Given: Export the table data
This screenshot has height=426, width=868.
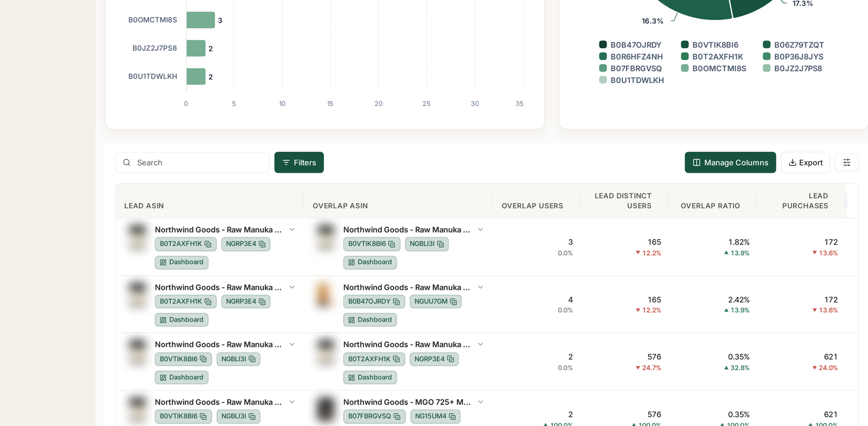Looking at the screenshot, I should tap(805, 163).
